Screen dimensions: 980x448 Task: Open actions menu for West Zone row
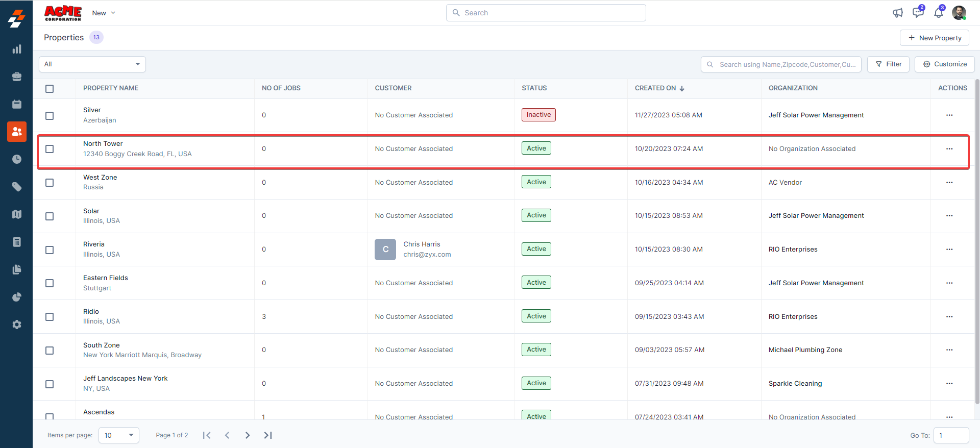pos(949,183)
